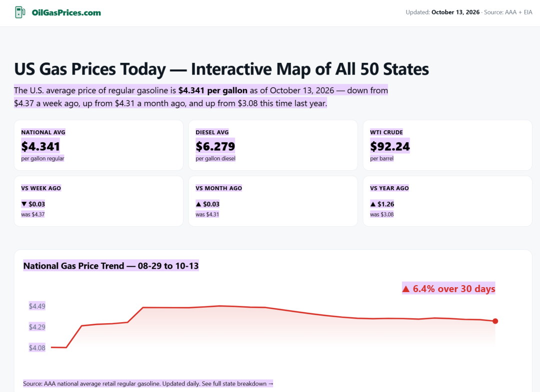Click the green gas pump logo icon
Image resolution: width=540 pixels, height=392 pixels.
pos(20,12)
